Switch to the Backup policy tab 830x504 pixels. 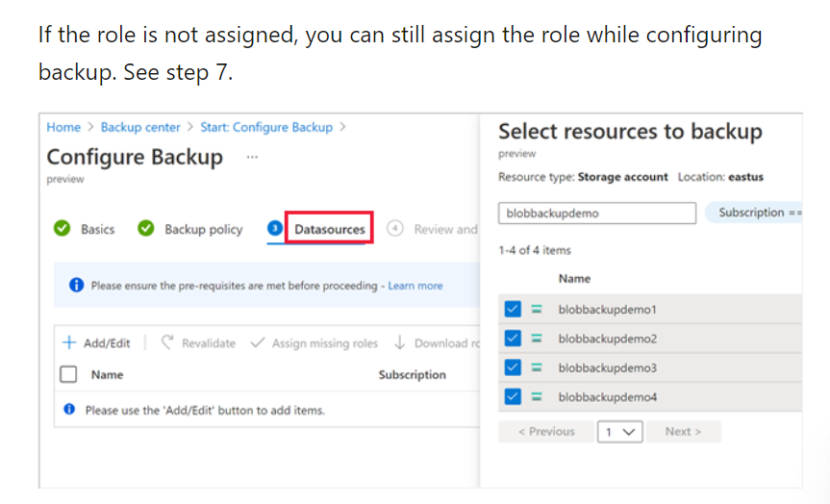(x=203, y=229)
